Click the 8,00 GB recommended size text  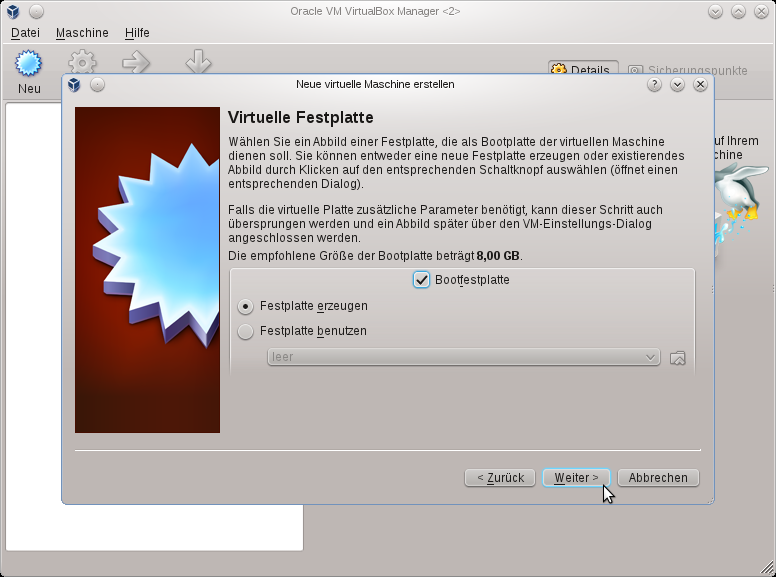click(x=498, y=256)
